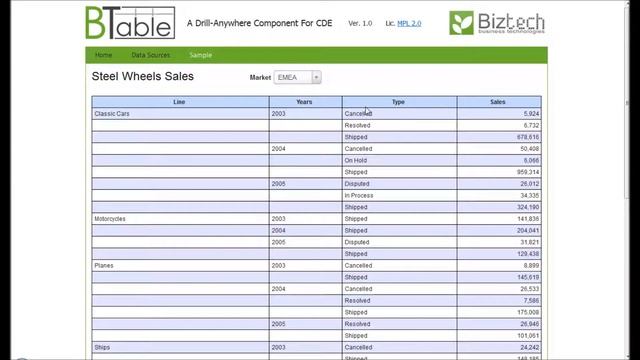Click year 2003 in Classic Cars row
This screenshot has height=360, width=640.
(x=305, y=114)
